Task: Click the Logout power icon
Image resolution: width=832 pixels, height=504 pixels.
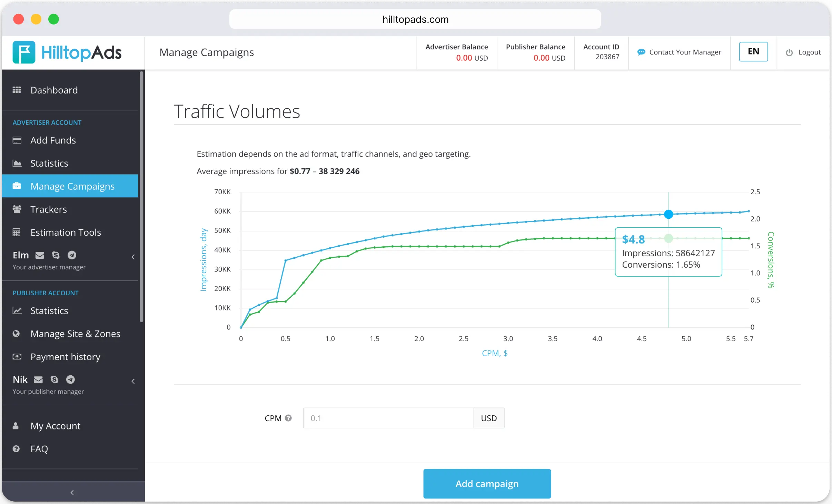Action: pyautogui.click(x=789, y=52)
